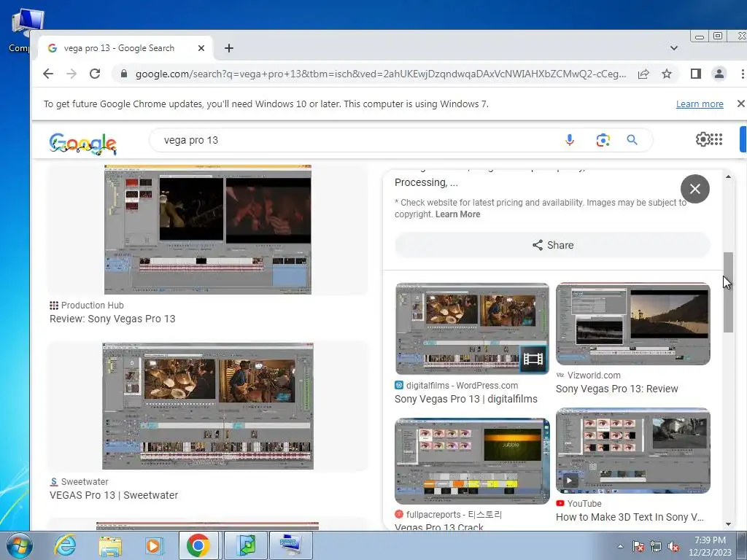This screenshot has width=747, height=560.
Task: Open the 'Learn more' link about Chrome updates
Action: [700, 104]
